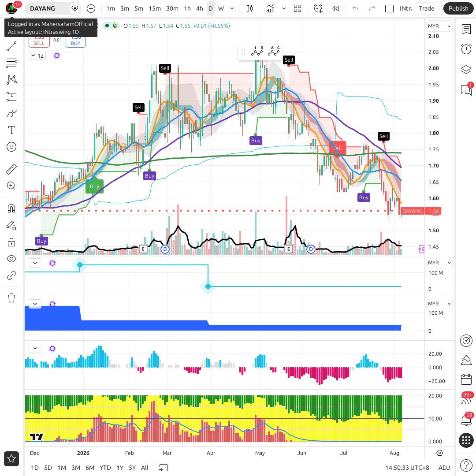
Task: Open the alerts clock icon in sidebar
Action: pyautogui.click(x=466, y=49)
